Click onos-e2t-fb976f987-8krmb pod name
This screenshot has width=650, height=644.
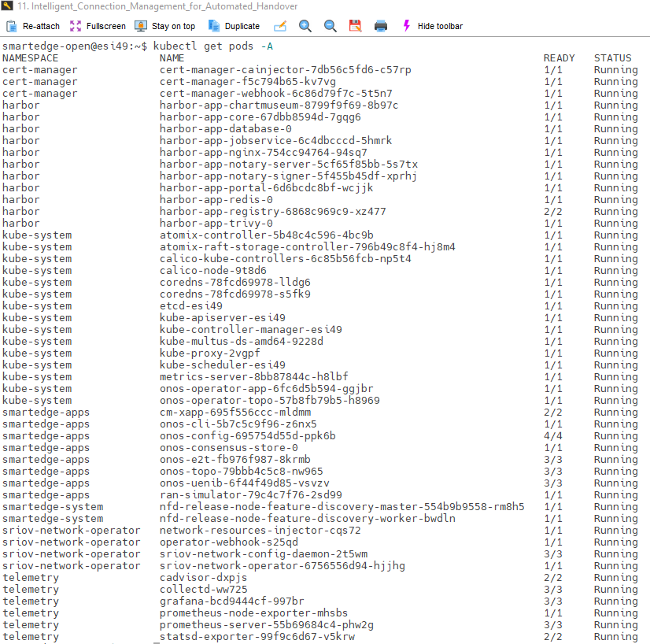click(x=235, y=460)
